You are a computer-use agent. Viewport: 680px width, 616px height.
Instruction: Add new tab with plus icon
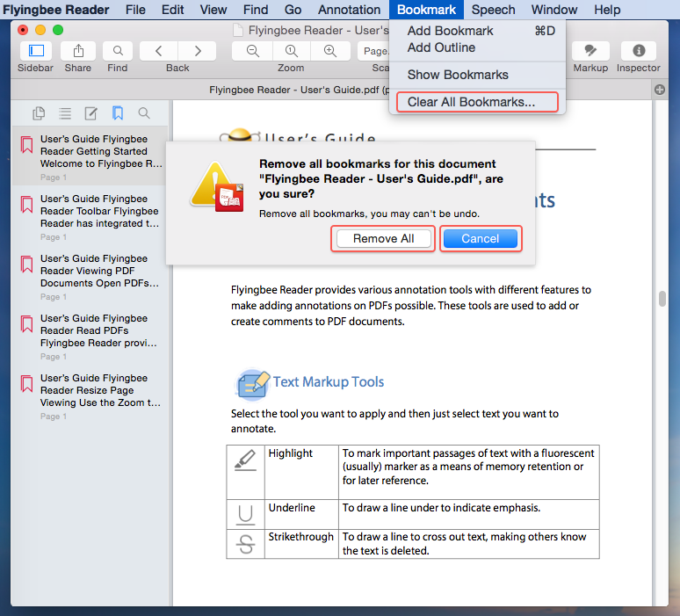pos(660,90)
